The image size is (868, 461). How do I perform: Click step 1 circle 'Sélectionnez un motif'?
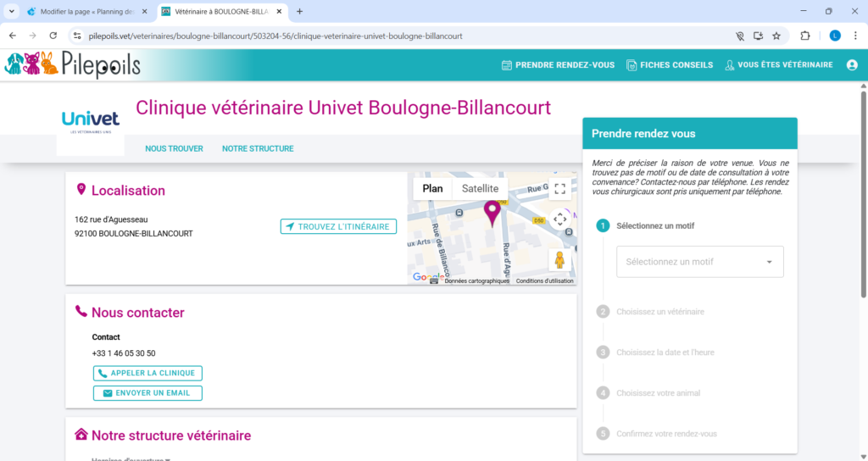pos(603,225)
